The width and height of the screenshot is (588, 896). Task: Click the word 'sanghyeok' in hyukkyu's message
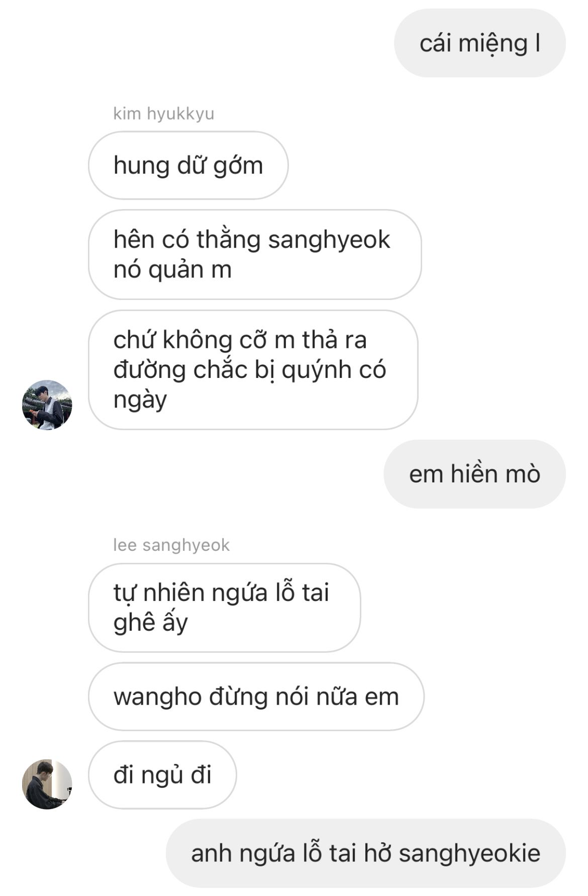point(329,240)
